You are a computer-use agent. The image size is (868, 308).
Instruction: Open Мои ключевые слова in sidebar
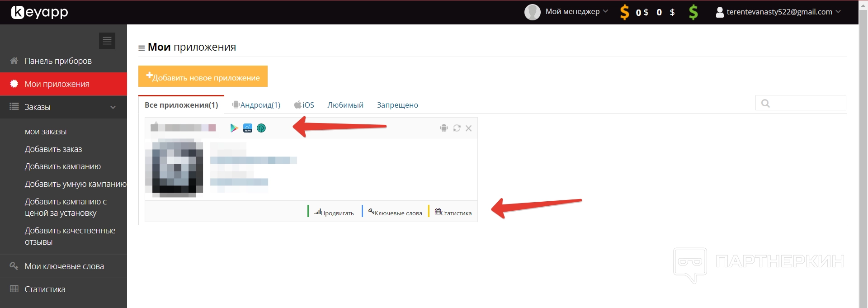click(63, 266)
